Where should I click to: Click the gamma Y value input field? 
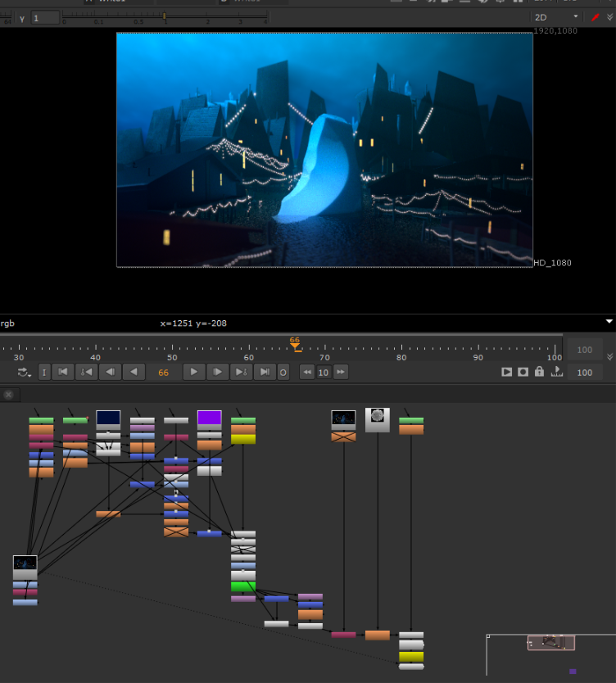[45, 17]
